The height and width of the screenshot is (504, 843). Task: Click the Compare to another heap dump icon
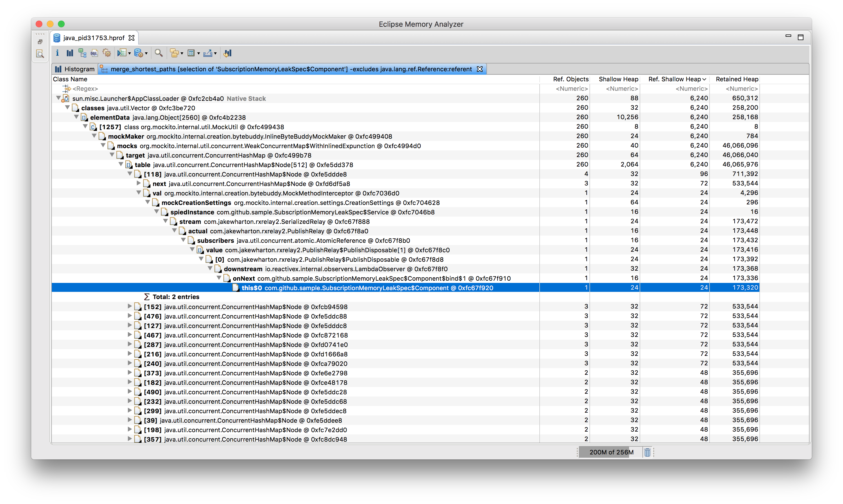pyautogui.click(x=228, y=53)
